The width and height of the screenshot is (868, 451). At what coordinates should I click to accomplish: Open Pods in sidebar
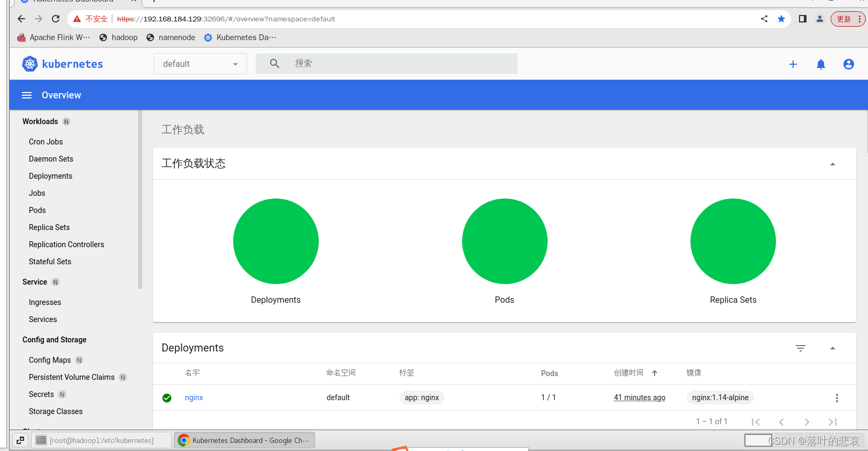point(37,210)
